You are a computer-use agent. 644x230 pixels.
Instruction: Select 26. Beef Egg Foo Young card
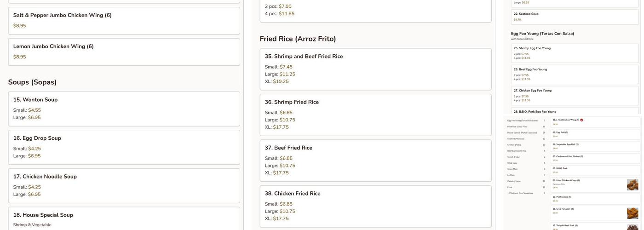[x=575, y=74]
